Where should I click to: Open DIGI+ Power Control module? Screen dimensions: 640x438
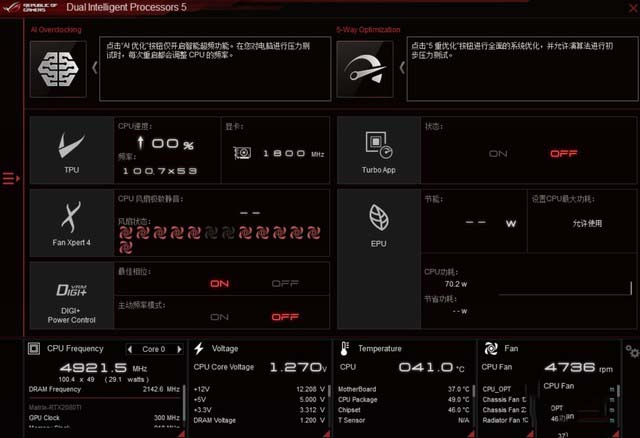(71, 296)
